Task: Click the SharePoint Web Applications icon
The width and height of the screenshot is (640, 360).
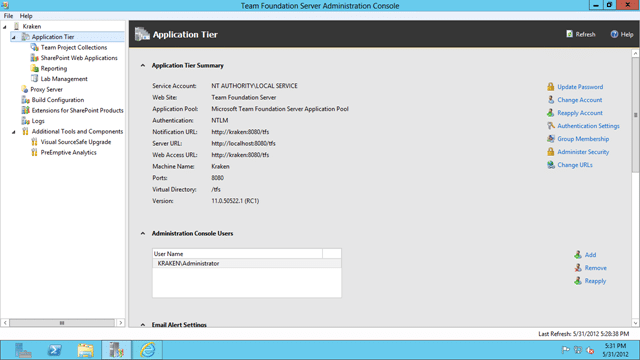Action: pos(35,58)
